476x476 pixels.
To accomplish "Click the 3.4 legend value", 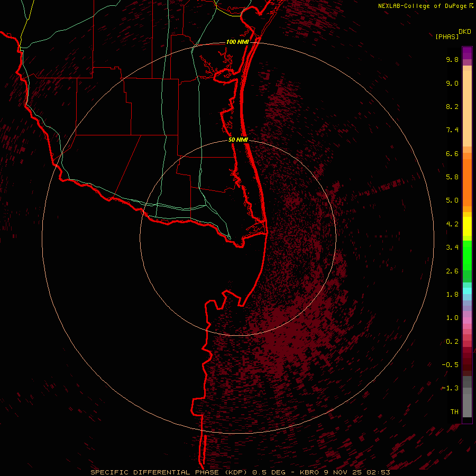I will [452, 248].
